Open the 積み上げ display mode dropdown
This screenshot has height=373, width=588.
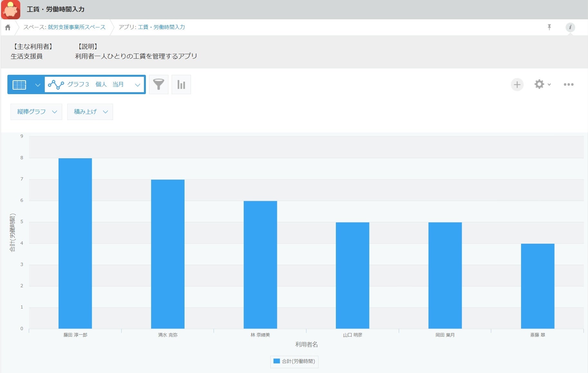pyautogui.click(x=90, y=112)
